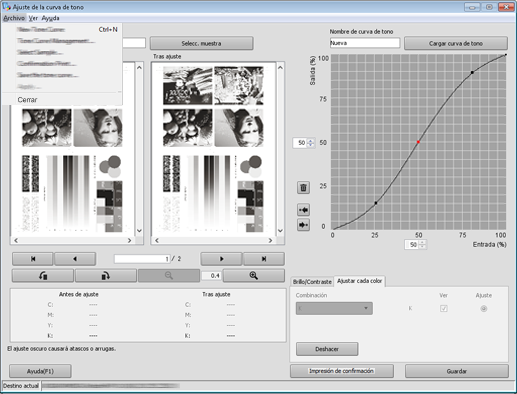Click the trash icon to delete curve point
The height and width of the screenshot is (394, 517).
(x=303, y=187)
